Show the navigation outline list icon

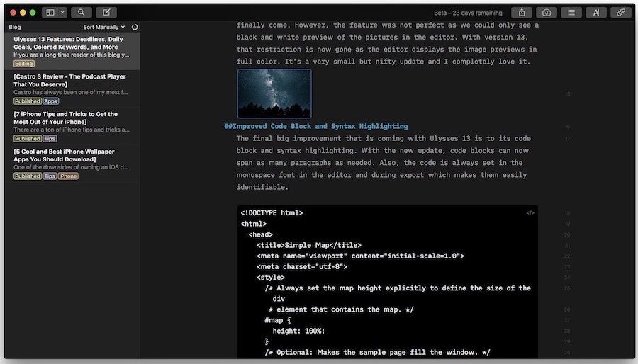point(571,12)
